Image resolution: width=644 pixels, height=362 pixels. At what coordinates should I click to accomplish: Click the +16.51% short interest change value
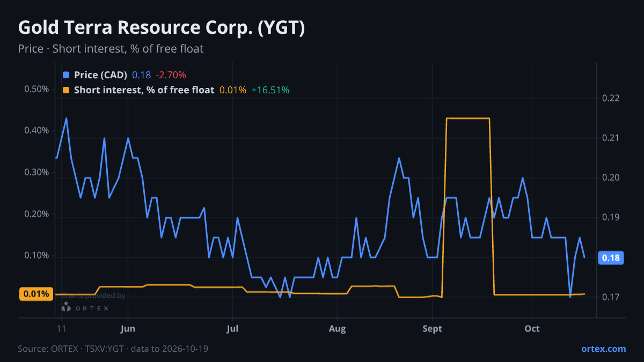270,90
